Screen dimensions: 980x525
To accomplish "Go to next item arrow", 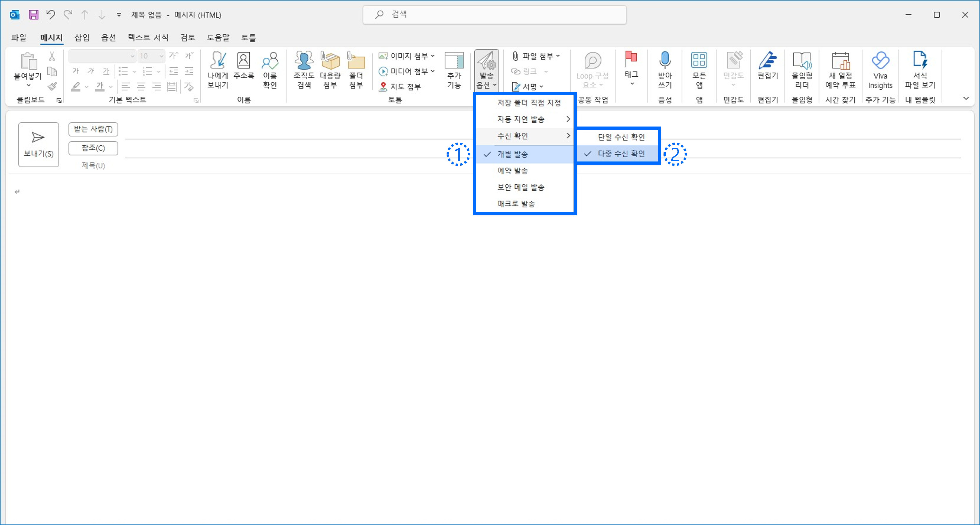I will point(102,15).
